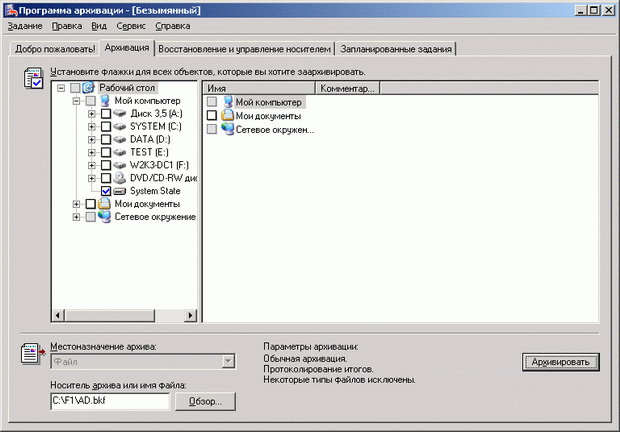Expand Мои документы tree node
The image size is (620, 432).
coord(77,204)
